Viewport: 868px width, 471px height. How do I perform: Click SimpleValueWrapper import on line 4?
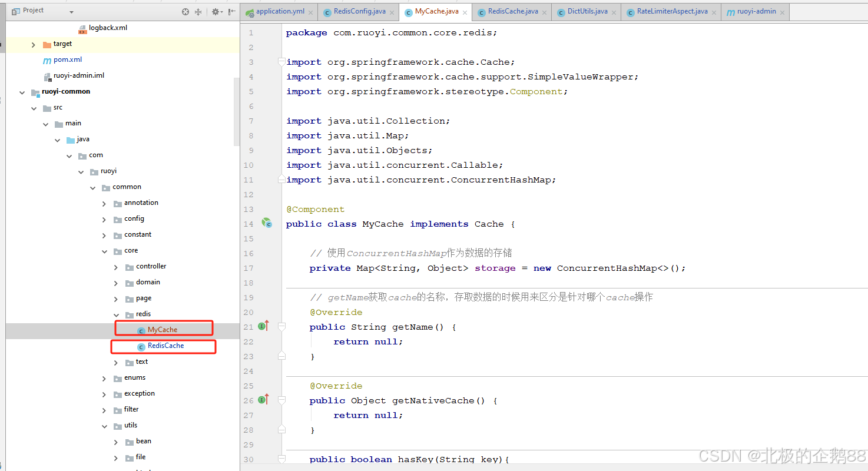[x=580, y=77]
